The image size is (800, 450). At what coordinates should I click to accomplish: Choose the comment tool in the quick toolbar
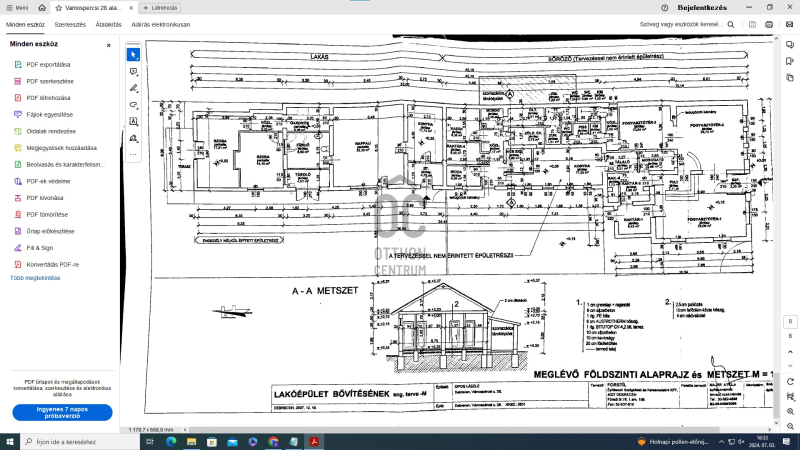coord(133,71)
